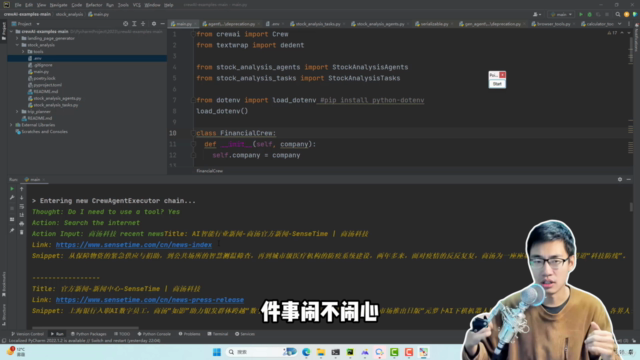The image size is (640, 360).
Task: Click the console horizontal scrollbar
Action: pyautogui.click(x=85, y=328)
